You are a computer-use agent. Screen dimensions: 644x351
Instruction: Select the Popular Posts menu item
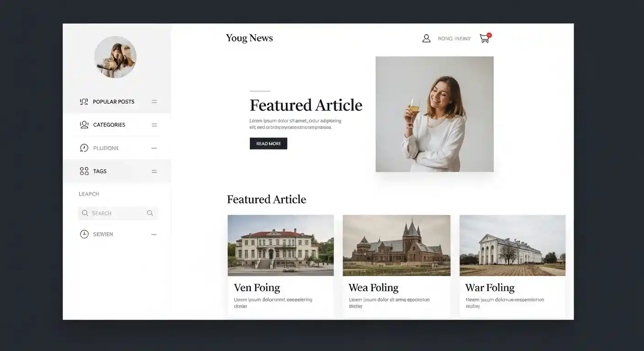[x=113, y=101]
